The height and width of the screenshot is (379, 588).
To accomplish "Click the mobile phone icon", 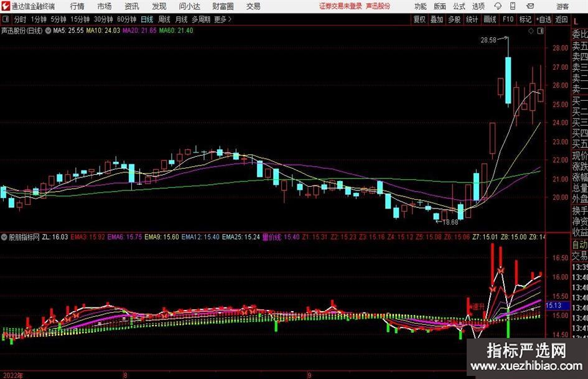I will click(x=513, y=6).
